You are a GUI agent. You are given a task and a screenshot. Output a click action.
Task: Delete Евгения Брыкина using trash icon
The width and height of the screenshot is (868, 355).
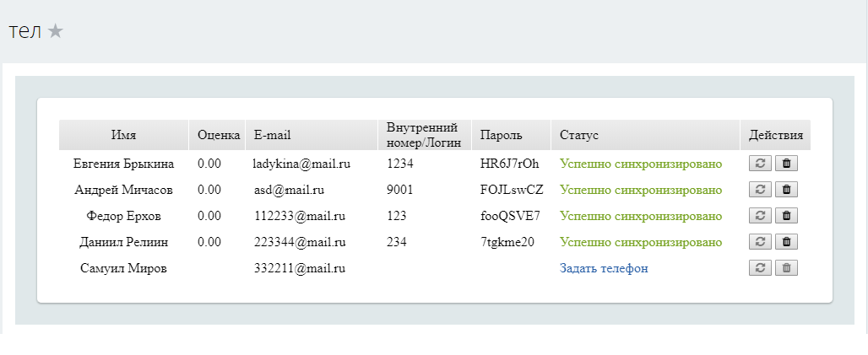click(x=786, y=164)
